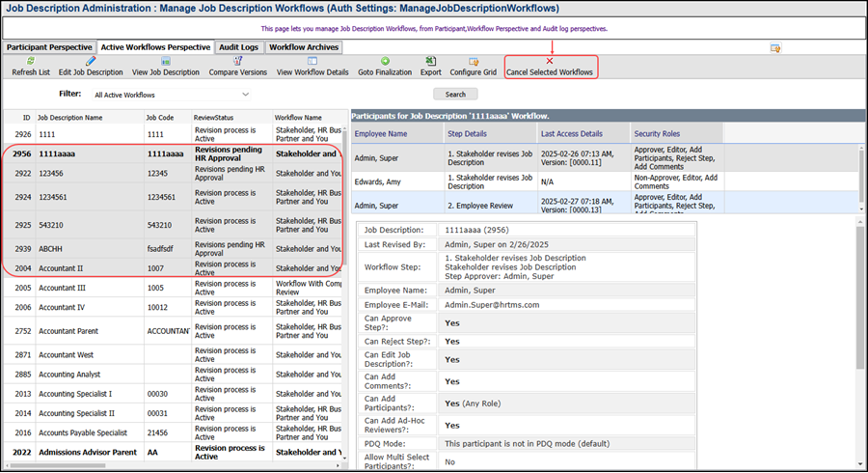Select Active Workflows Perspective tab
Viewport: 868px width, 473px height.
coord(155,47)
